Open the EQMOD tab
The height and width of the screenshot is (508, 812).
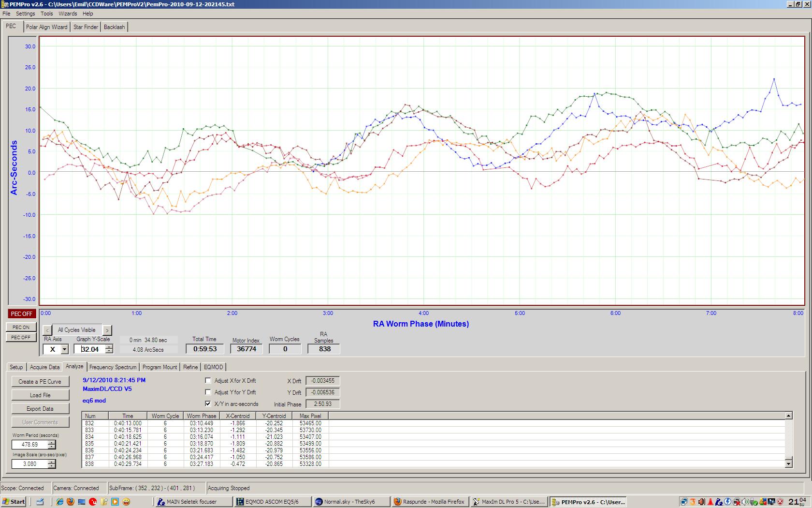213,367
